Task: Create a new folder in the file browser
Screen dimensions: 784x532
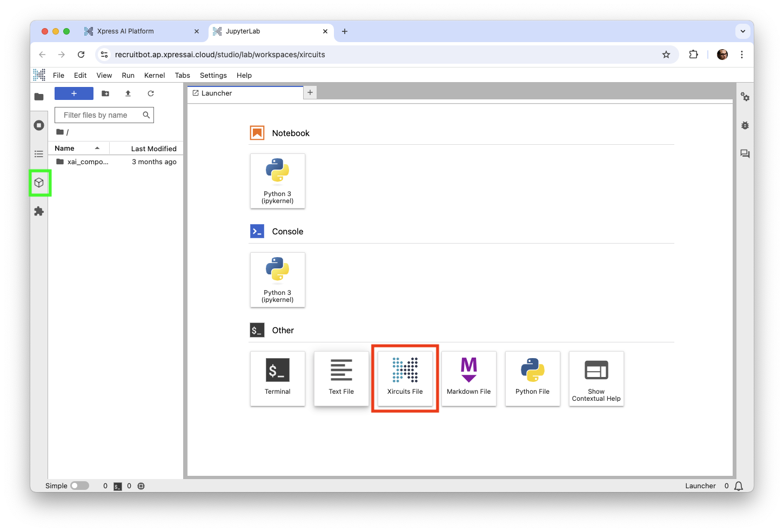Action: (x=105, y=93)
